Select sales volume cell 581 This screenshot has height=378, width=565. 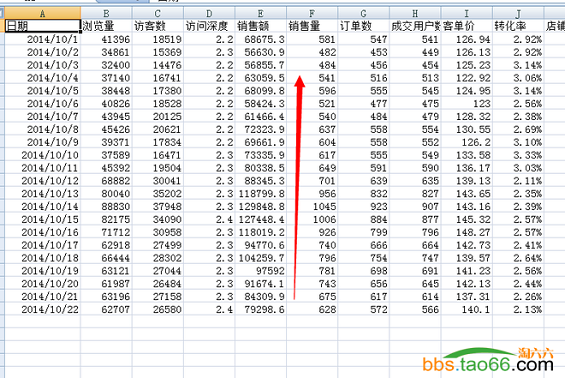pyautogui.click(x=312, y=39)
